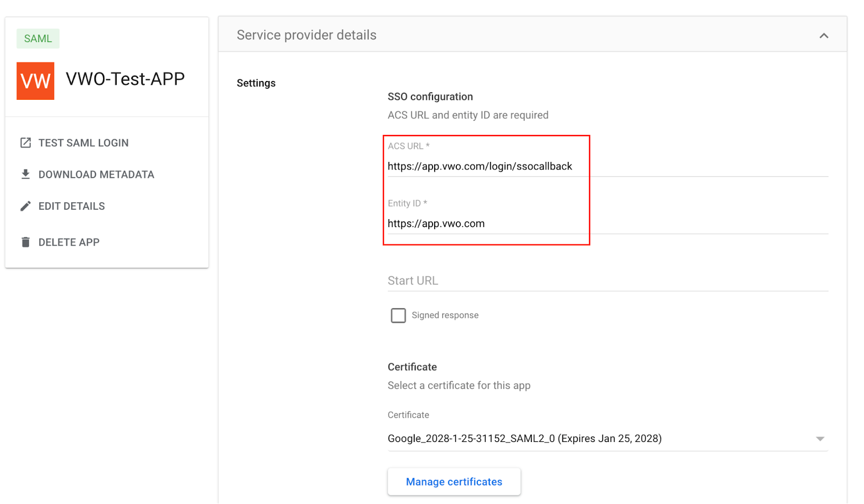
Task: Open the Certificate dropdown
Action: click(607, 438)
